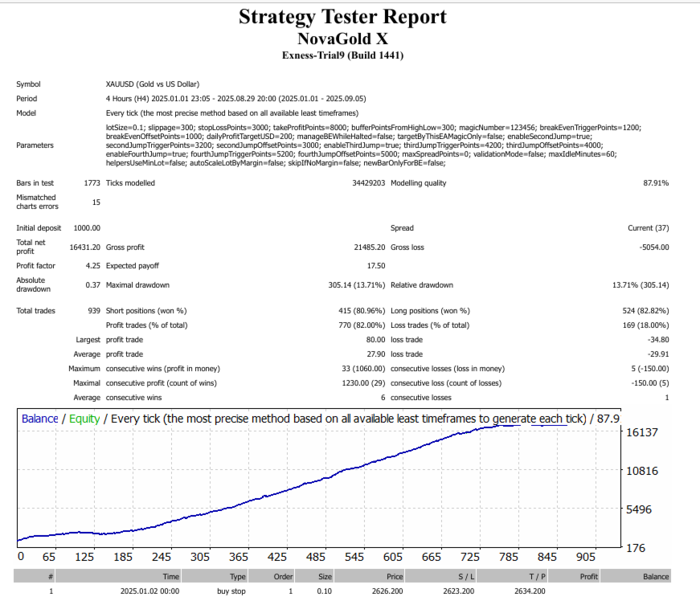Click the lotSize=0.1 parameters block
The image size is (700, 601).
tap(373, 145)
